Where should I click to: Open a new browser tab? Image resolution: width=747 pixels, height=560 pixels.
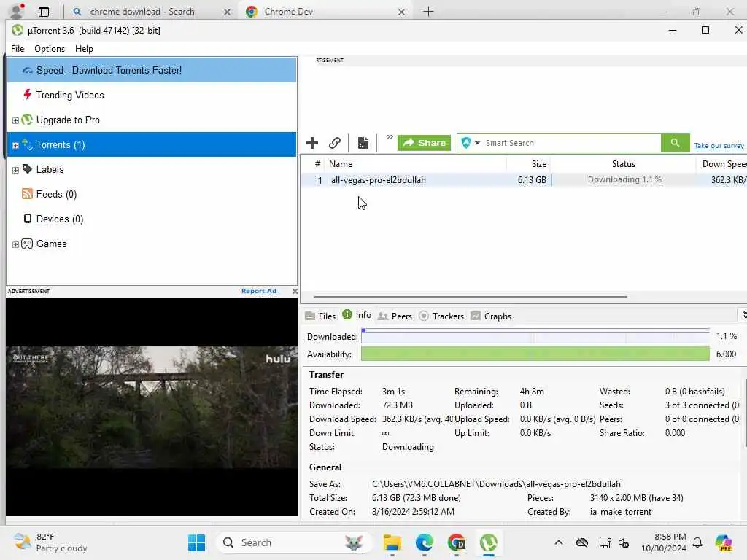click(x=428, y=12)
